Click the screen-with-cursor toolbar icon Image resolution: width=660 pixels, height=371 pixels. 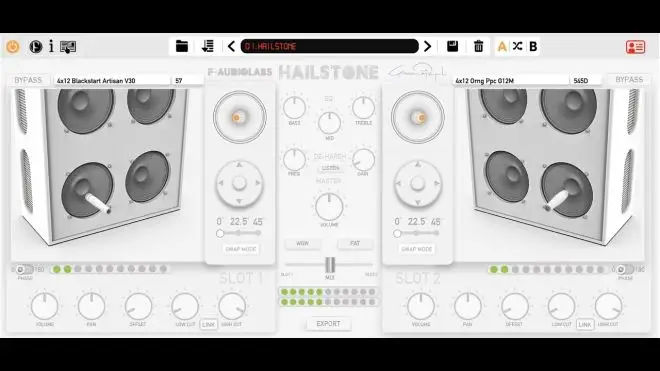pyautogui.click(x=68, y=47)
